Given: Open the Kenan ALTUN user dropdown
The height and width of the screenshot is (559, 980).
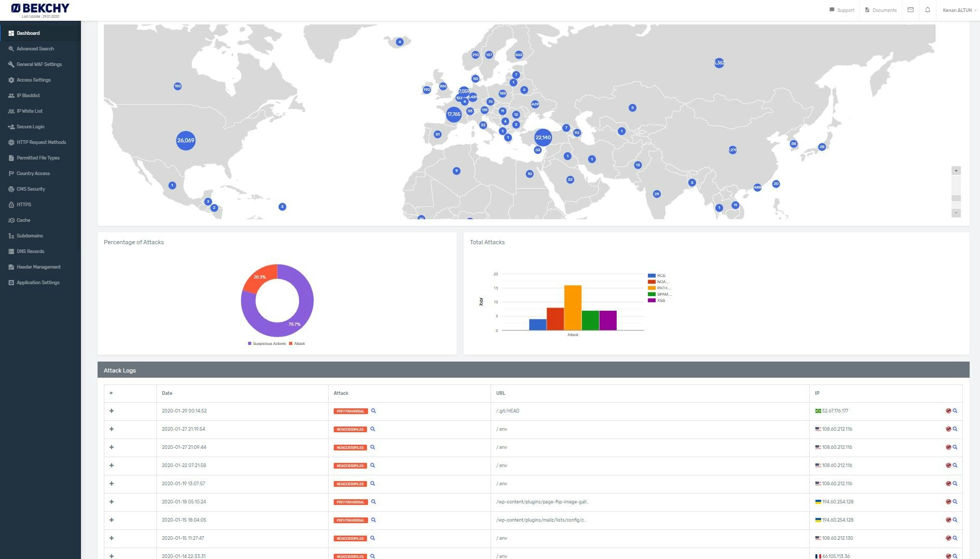Looking at the screenshot, I should click(x=959, y=10).
